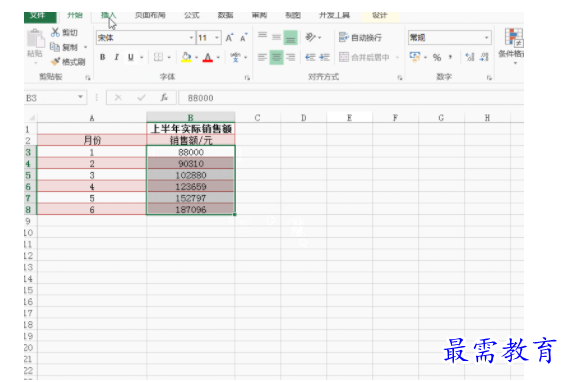Expand the font color dropdown arrow
Screen dimensions: 565x382
click(218, 57)
